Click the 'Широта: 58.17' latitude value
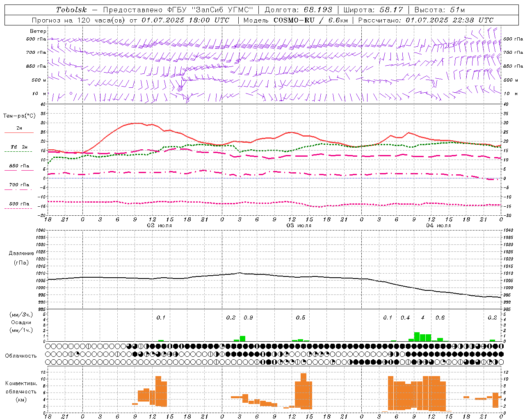This screenshot has width=525, height=420. click(373, 10)
